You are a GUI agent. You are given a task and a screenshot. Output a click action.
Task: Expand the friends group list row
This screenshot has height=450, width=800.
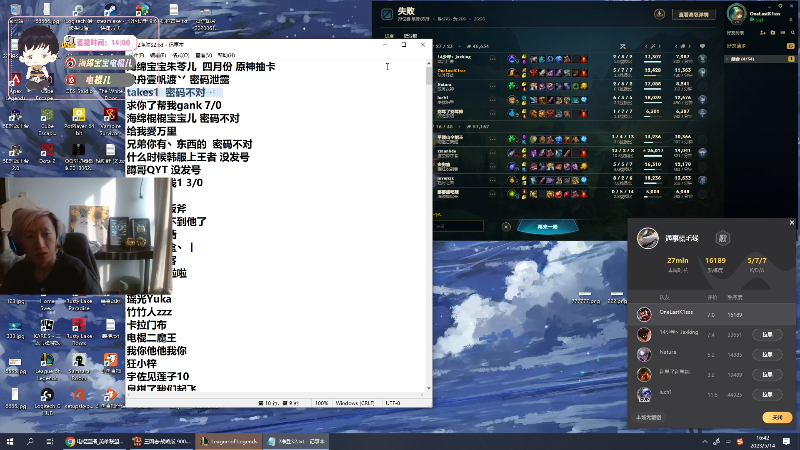[760, 59]
